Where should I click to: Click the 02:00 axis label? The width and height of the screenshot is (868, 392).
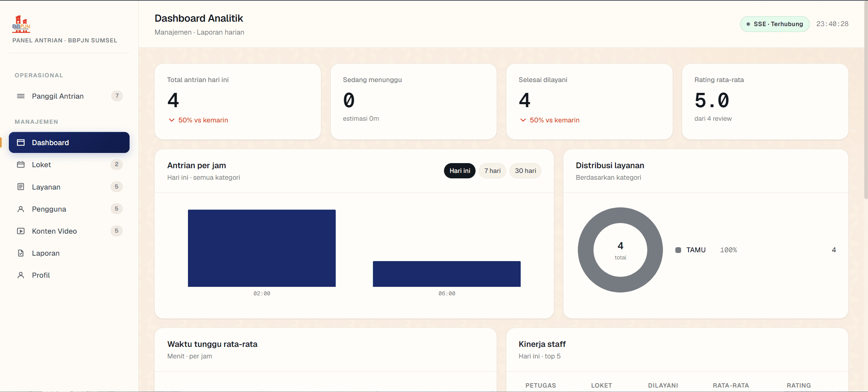coord(262,293)
